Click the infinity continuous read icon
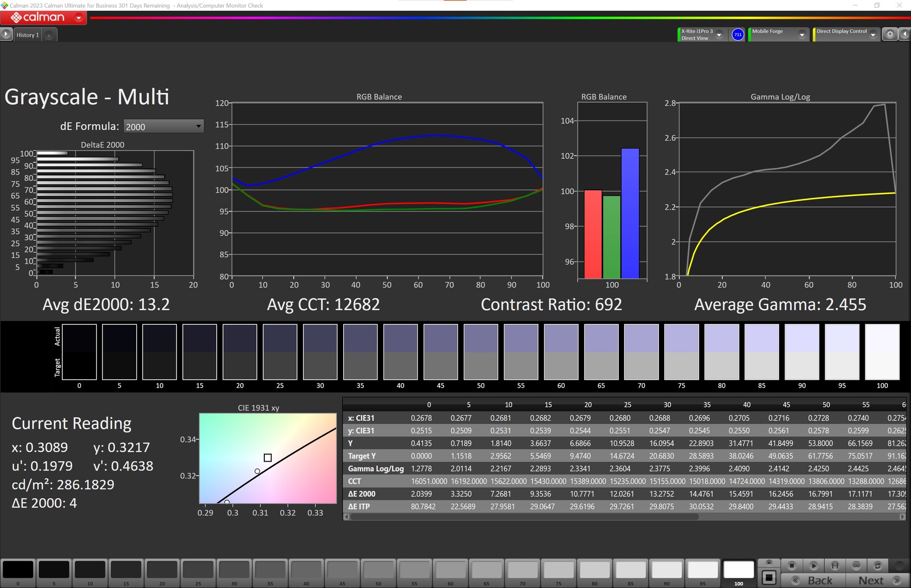 pyautogui.click(x=856, y=565)
